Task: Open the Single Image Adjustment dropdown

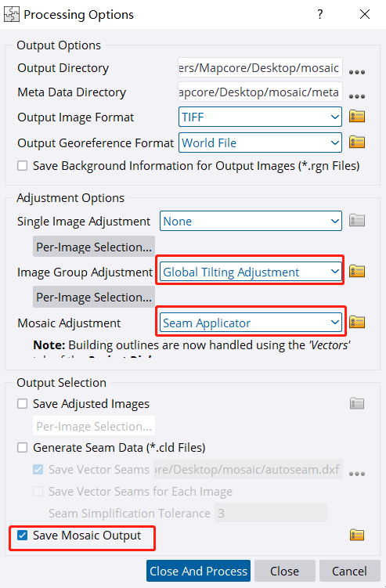Action: (251, 222)
